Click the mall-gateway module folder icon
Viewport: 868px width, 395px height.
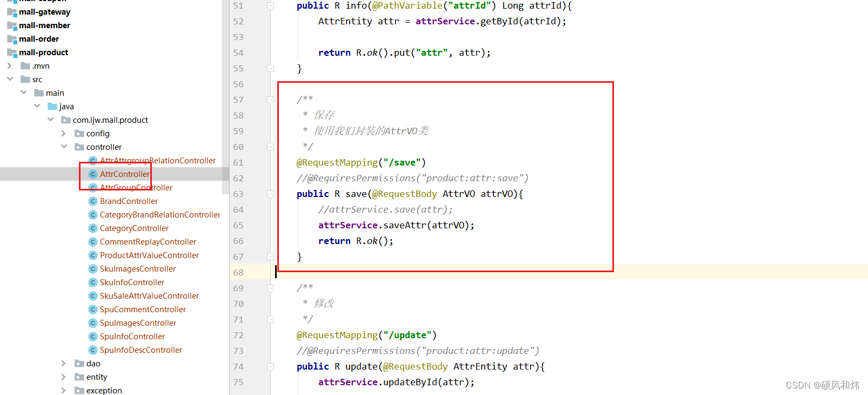[x=12, y=12]
